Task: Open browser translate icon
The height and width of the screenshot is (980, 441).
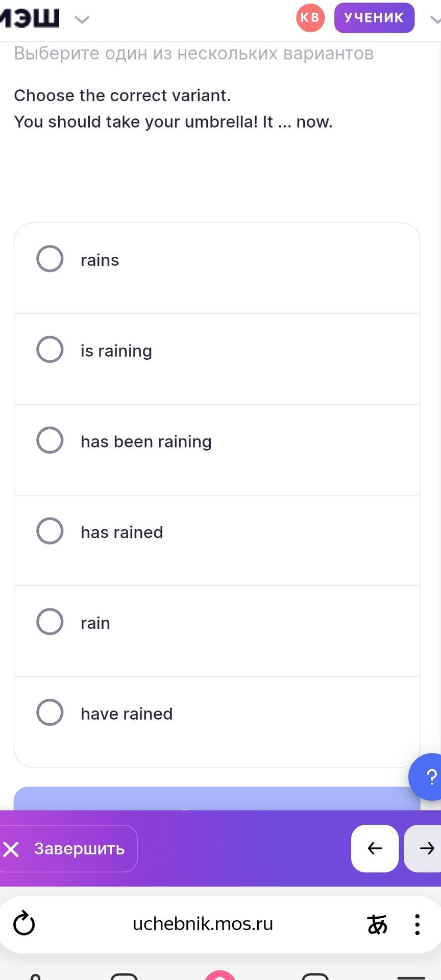Action: (377, 924)
